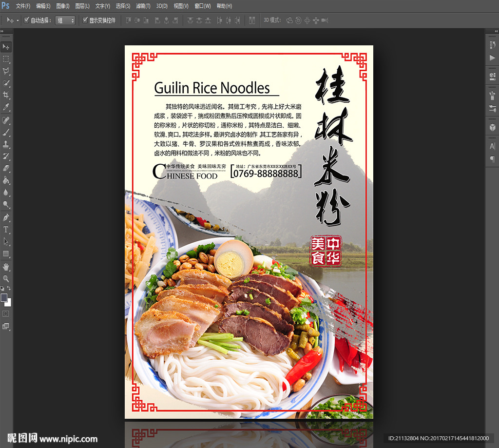This screenshot has width=499, height=448.
Task: Select the Eraser tool
Action: (6, 169)
